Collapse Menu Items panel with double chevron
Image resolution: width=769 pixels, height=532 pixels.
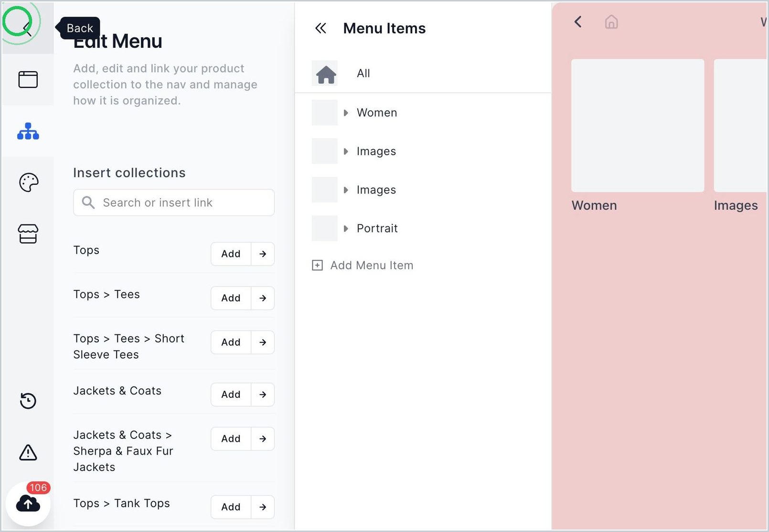click(321, 29)
